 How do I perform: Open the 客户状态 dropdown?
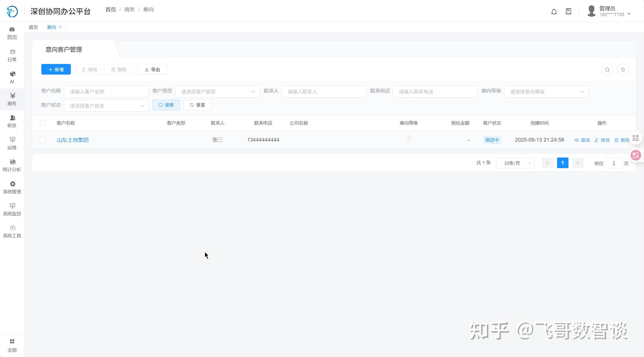(x=106, y=106)
